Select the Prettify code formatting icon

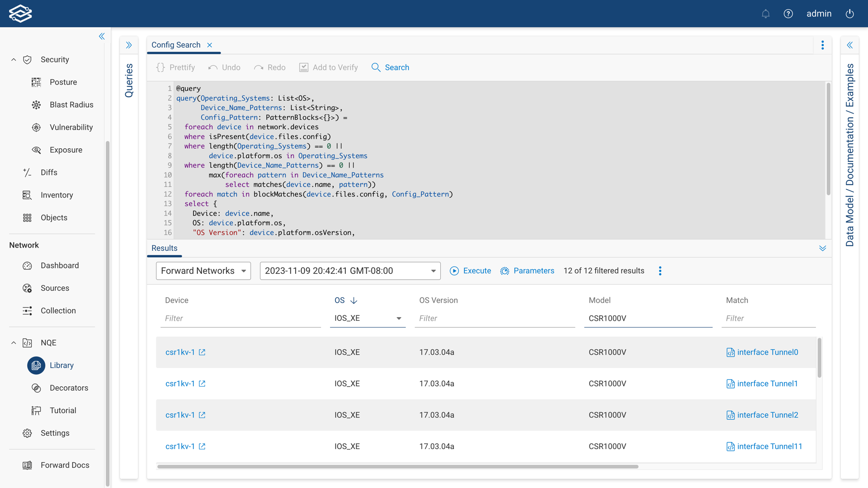pyautogui.click(x=160, y=67)
